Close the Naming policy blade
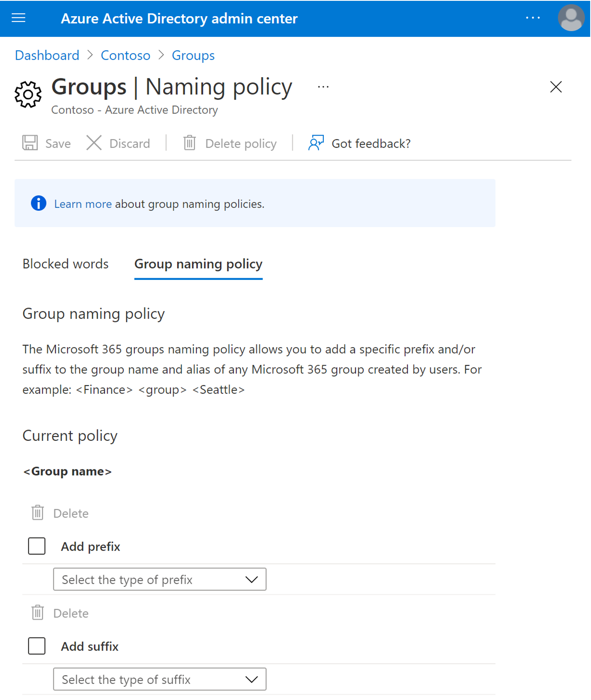Screen dimensions: 591x700 [x=555, y=87]
